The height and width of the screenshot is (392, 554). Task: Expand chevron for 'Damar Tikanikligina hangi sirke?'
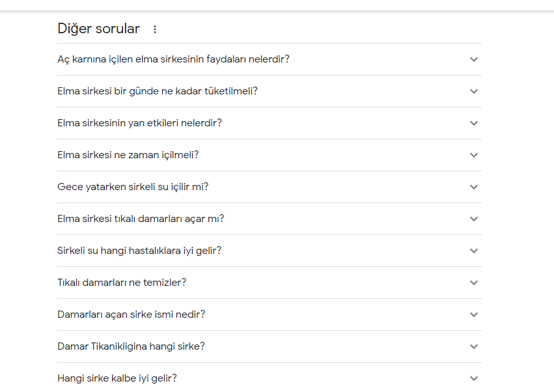point(474,346)
